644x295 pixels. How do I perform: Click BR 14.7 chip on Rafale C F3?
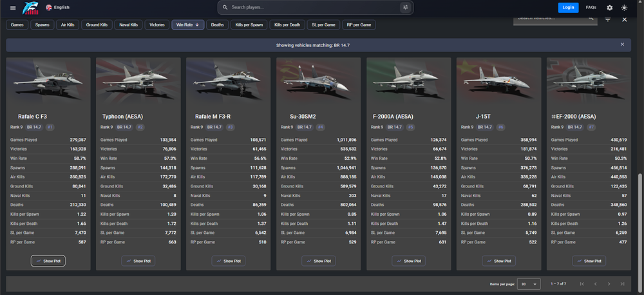coord(34,128)
